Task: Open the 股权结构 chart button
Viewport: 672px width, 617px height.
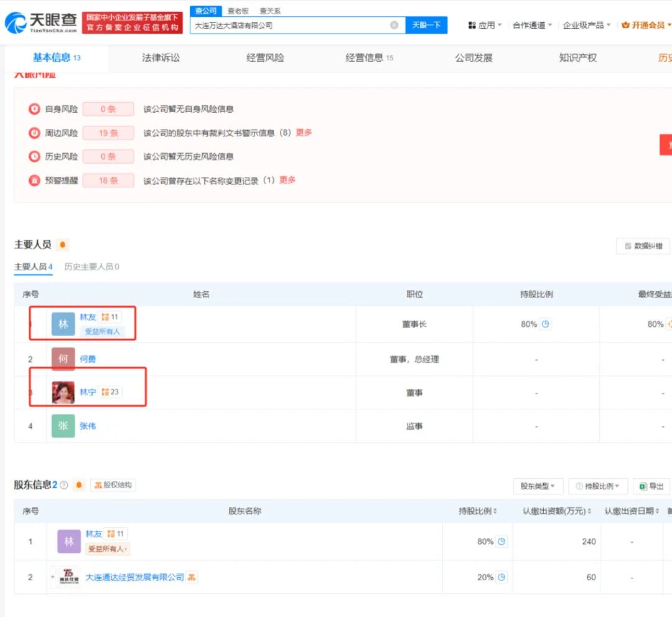Action: [x=113, y=485]
